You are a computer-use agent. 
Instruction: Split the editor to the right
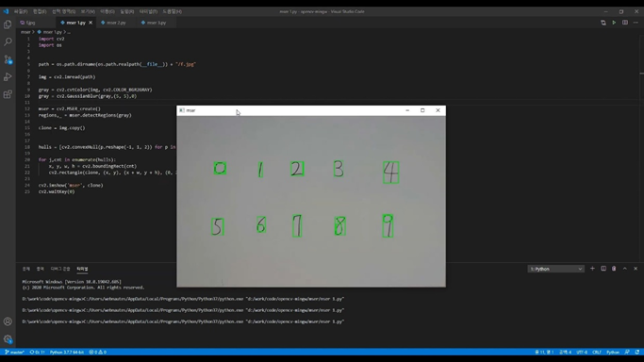[625, 23]
